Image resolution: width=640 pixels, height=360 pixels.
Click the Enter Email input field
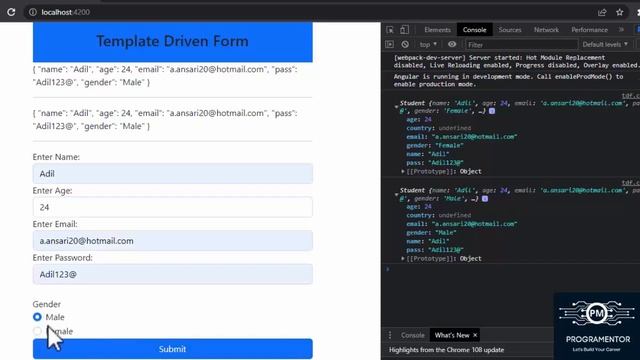173,241
